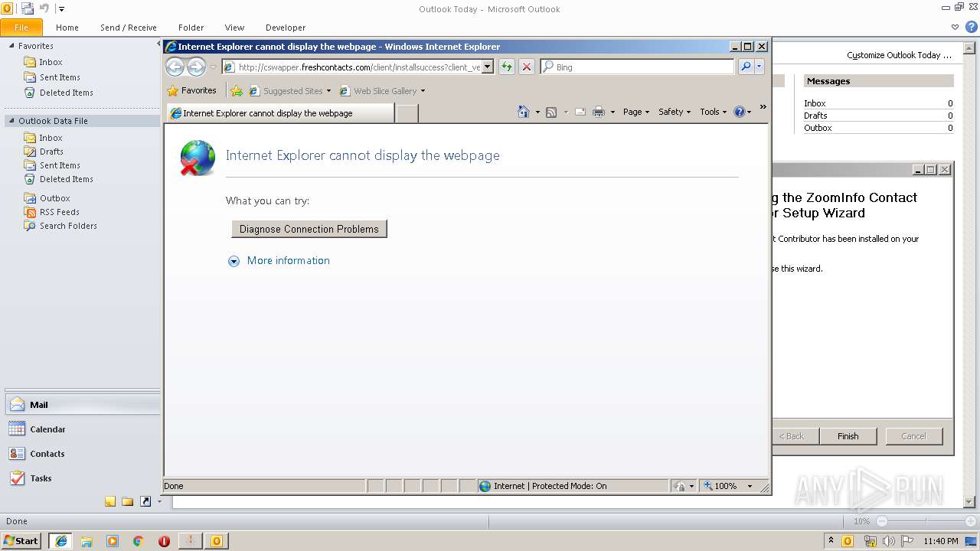Open the search provider dropdown arrow

[759, 67]
